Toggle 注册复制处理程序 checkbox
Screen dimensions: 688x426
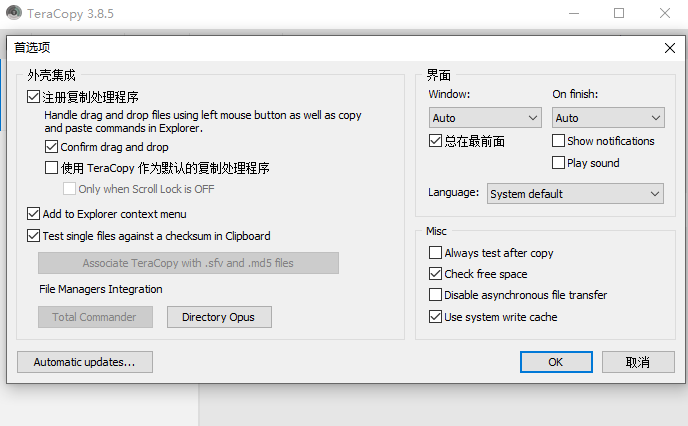(x=33, y=97)
